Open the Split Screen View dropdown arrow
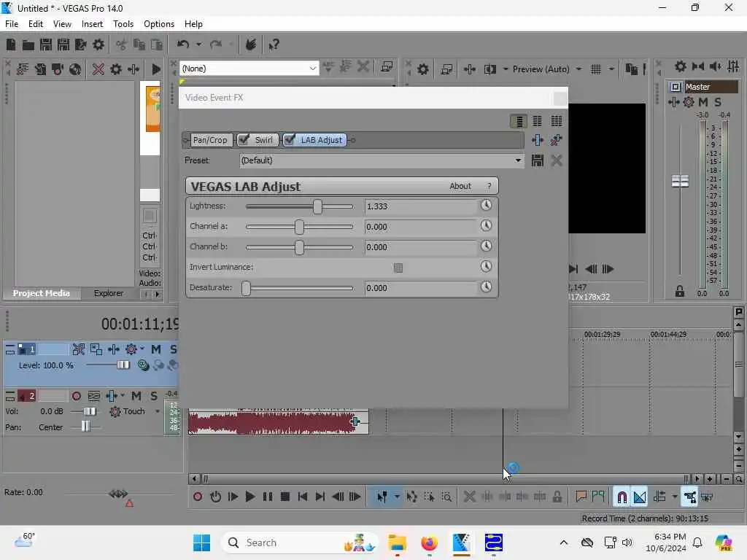 coord(506,69)
